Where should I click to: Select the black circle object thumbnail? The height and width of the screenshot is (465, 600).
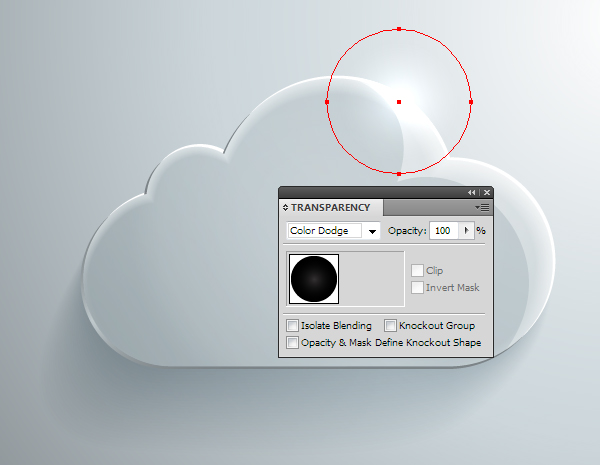314,279
